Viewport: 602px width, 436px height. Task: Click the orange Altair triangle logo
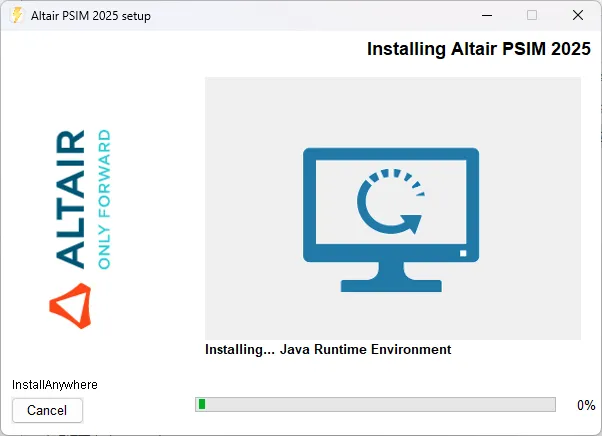(70, 306)
